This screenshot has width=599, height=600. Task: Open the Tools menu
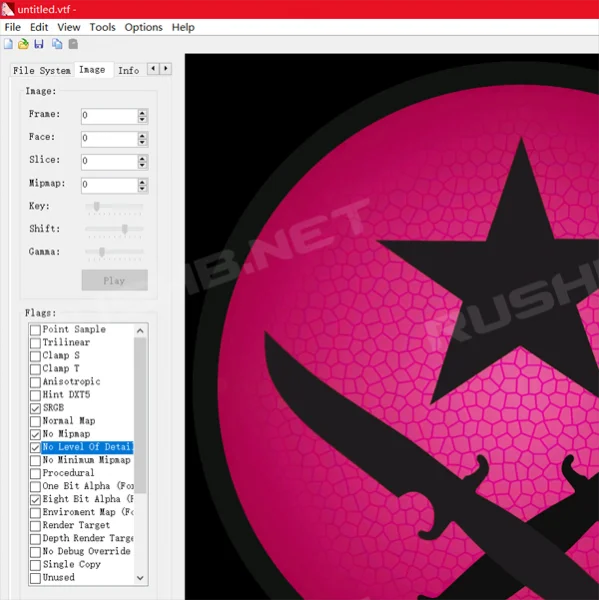[102, 27]
